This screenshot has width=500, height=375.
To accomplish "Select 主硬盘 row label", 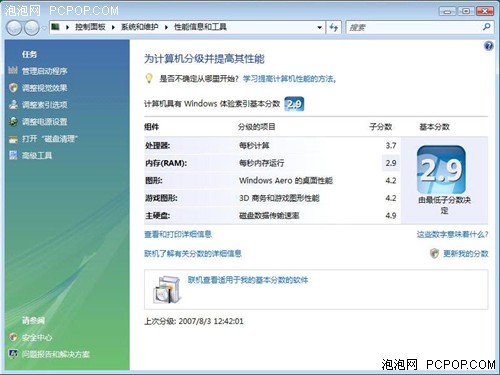I will 158,216.
